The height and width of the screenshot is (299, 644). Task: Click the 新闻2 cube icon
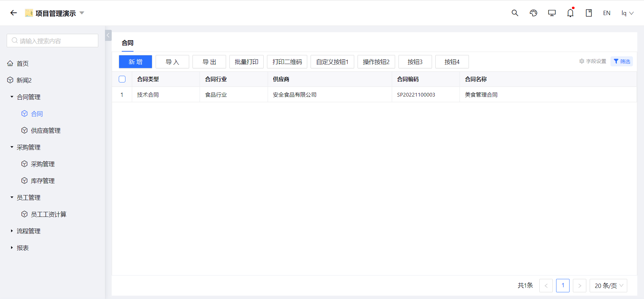point(10,80)
